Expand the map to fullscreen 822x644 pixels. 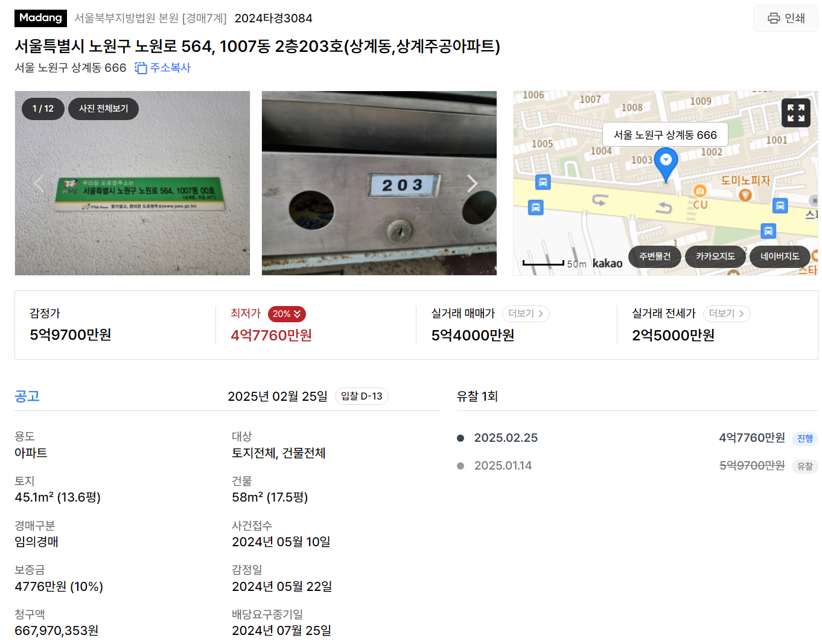pyautogui.click(x=795, y=113)
